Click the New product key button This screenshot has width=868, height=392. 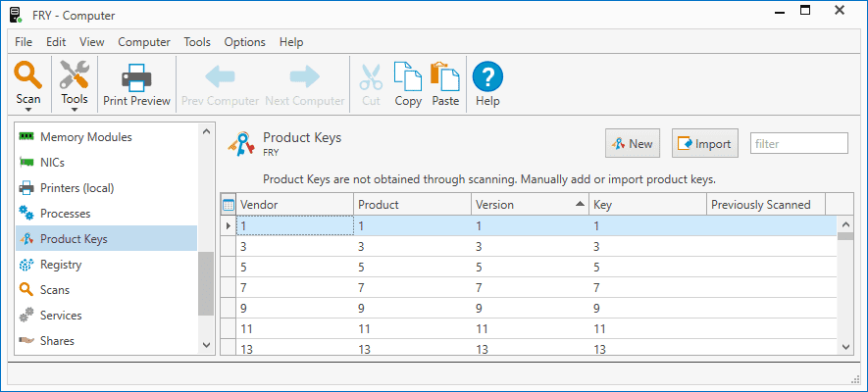click(x=633, y=144)
